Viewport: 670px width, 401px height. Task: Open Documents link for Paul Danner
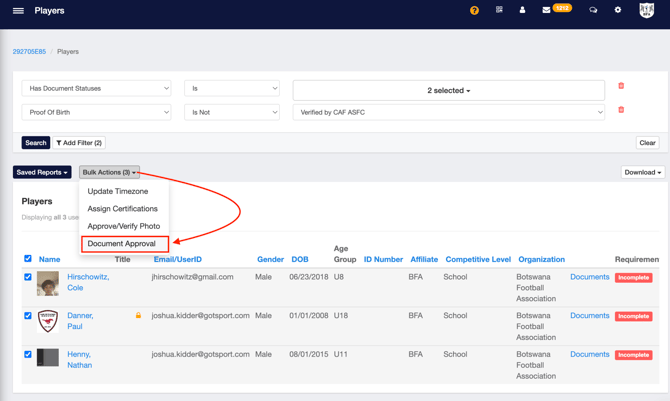click(x=589, y=316)
